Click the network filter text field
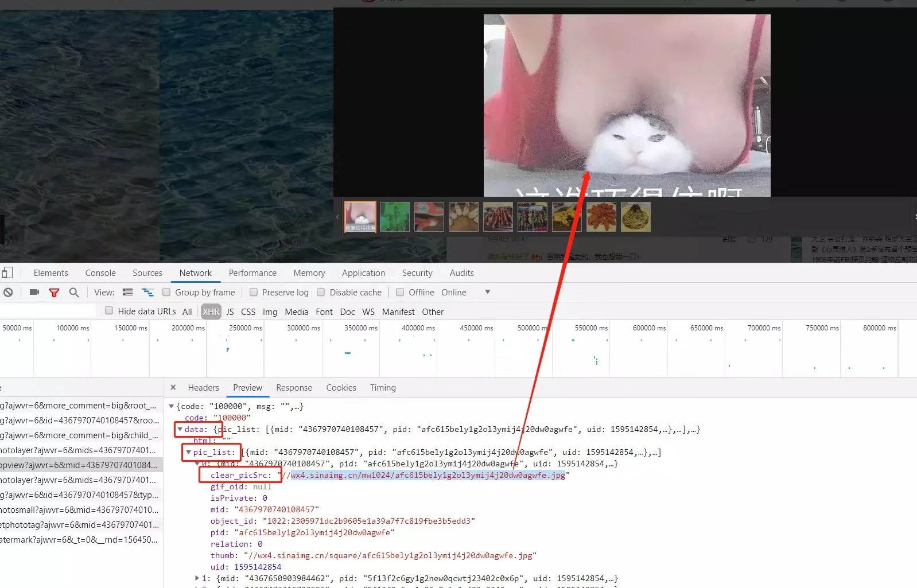The image size is (917, 588). (x=48, y=311)
